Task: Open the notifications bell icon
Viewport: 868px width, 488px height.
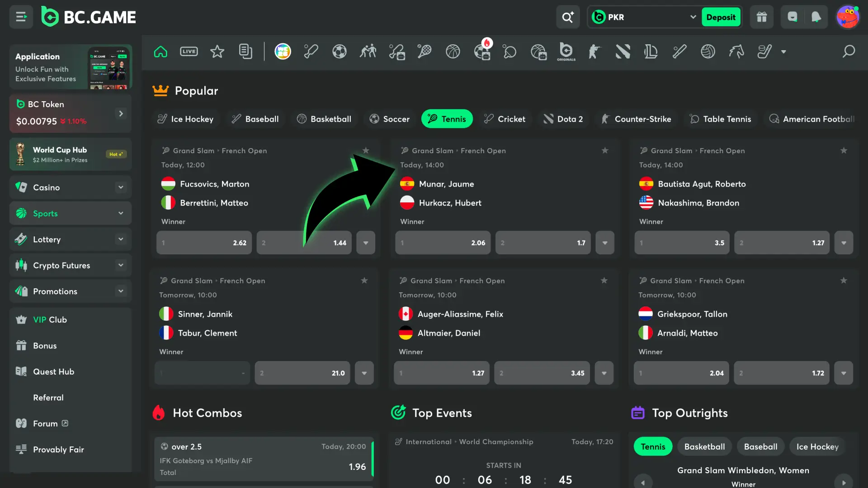Action: coord(816,17)
